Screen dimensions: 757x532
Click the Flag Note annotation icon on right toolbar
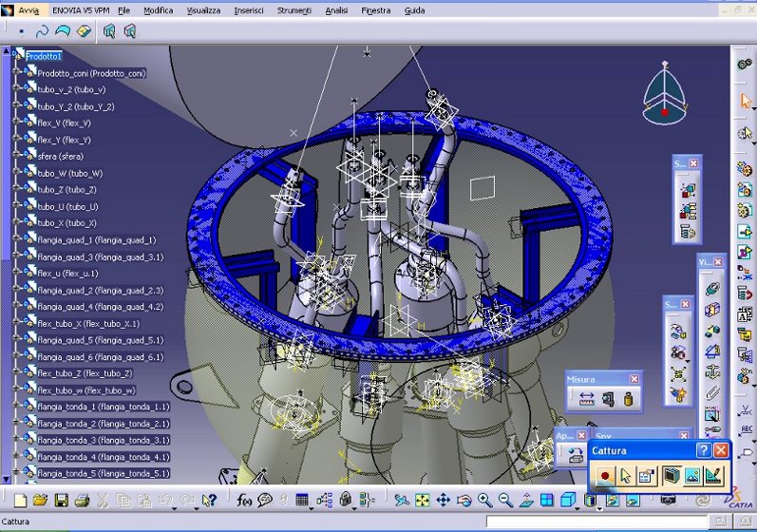click(746, 453)
